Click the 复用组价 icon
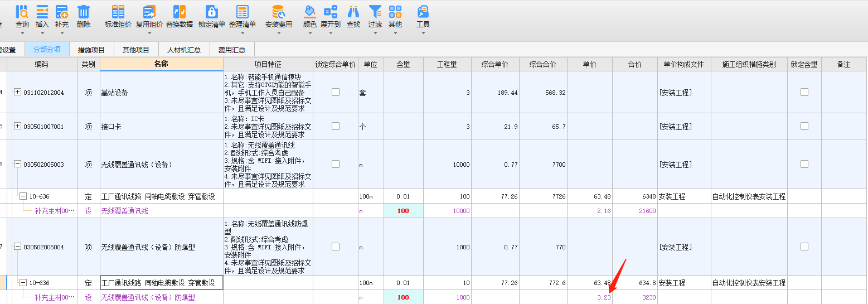The width and height of the screenshot is (868, 304). point(149,11)
